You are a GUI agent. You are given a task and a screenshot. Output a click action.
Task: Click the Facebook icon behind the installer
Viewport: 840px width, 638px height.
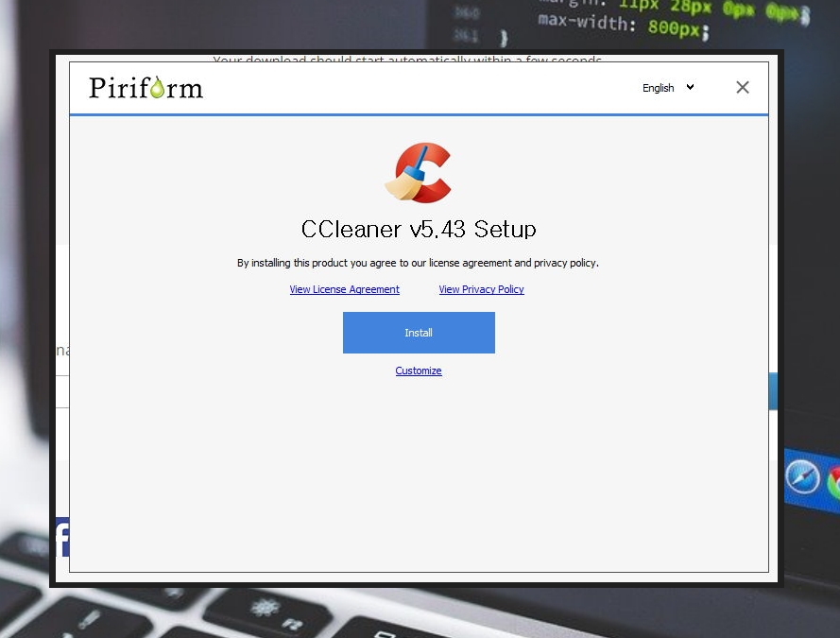pos(62,538)
